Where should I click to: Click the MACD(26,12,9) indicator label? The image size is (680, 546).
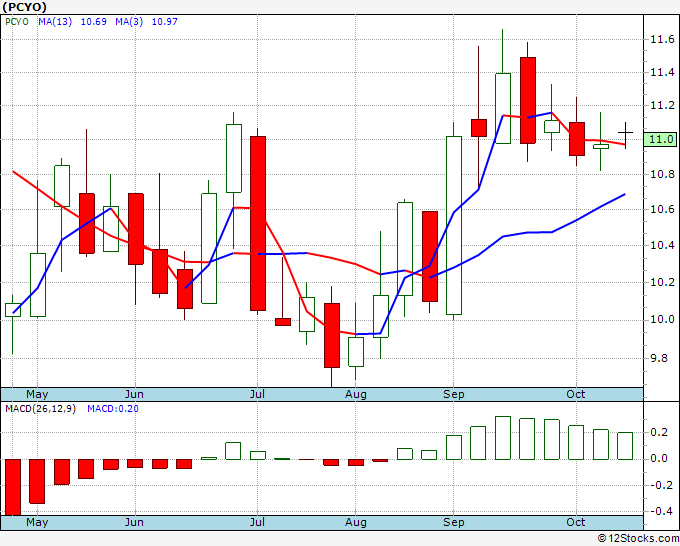tap(40, 409)
